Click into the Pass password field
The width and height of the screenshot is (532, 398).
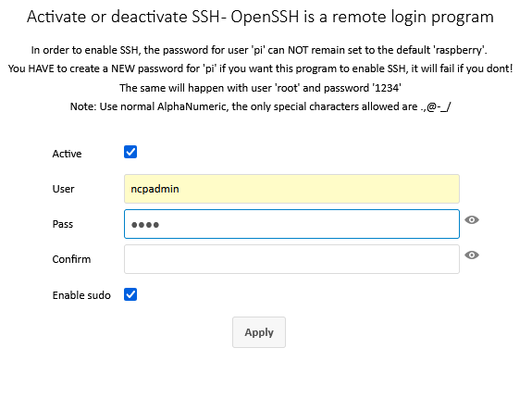[x=291, y=224]
